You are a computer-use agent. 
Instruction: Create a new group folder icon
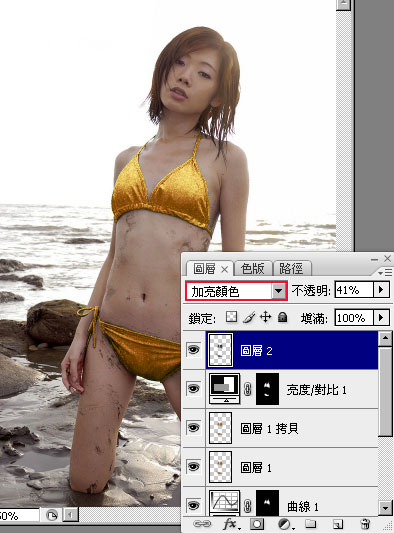(x=310, y=523)
